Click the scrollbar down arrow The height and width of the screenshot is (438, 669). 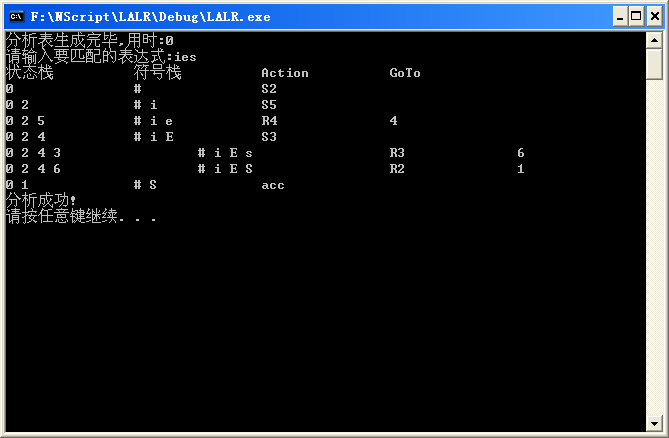point(654,423)
